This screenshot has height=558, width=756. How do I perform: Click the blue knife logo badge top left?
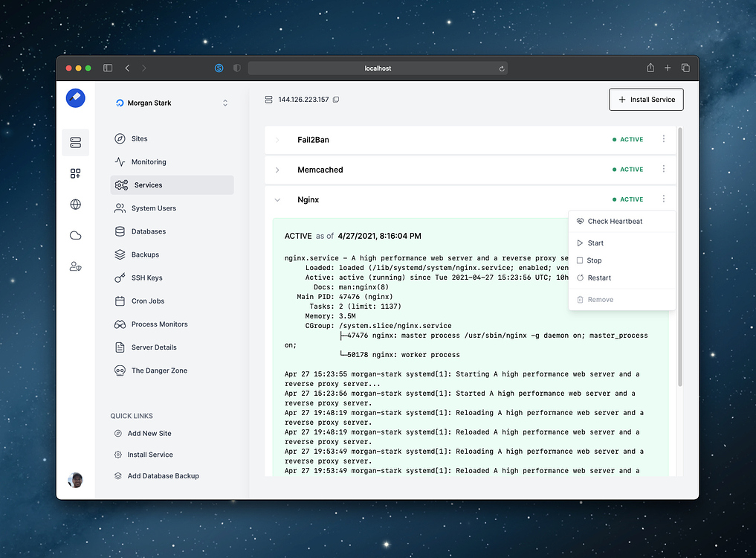click(75, 97)
